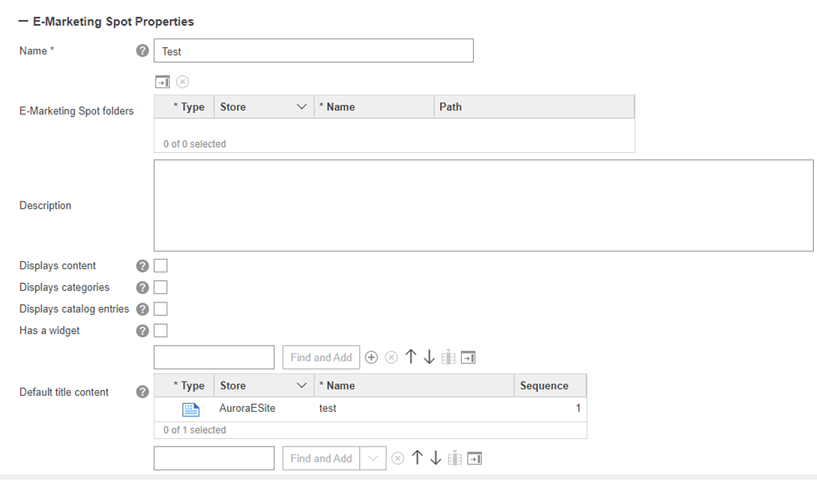
Task: Click the help icon next to Name
Action: point(142,51)
